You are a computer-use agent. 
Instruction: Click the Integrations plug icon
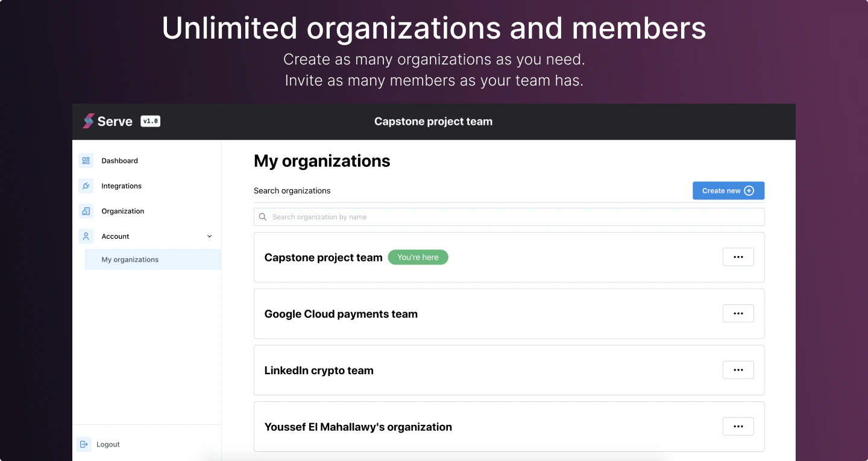click(x=86, y=186)
